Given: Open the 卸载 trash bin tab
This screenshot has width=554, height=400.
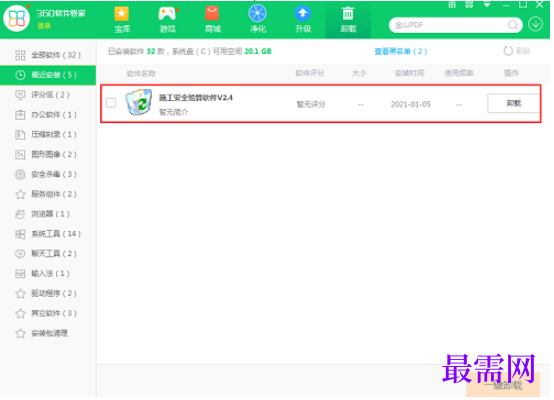Looking at the screenshot, I should [x=348, y=19].
